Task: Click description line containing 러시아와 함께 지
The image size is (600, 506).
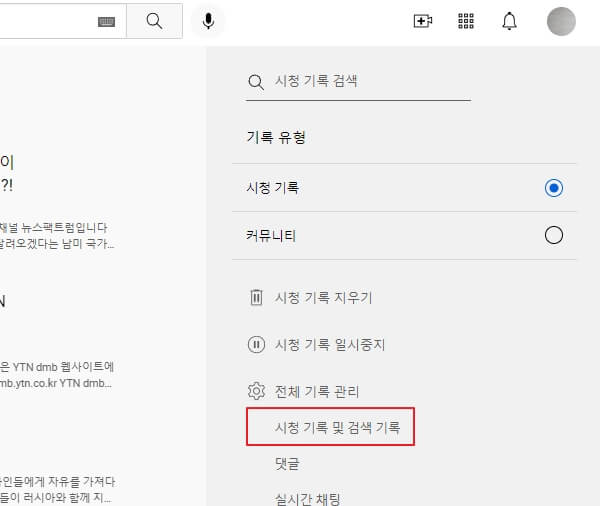Action: 56,498
